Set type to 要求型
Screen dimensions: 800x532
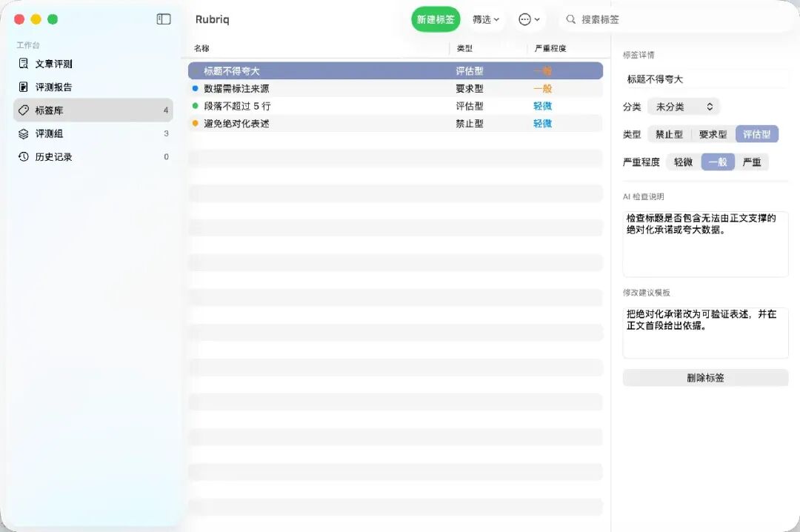click(x=713, y=134)
